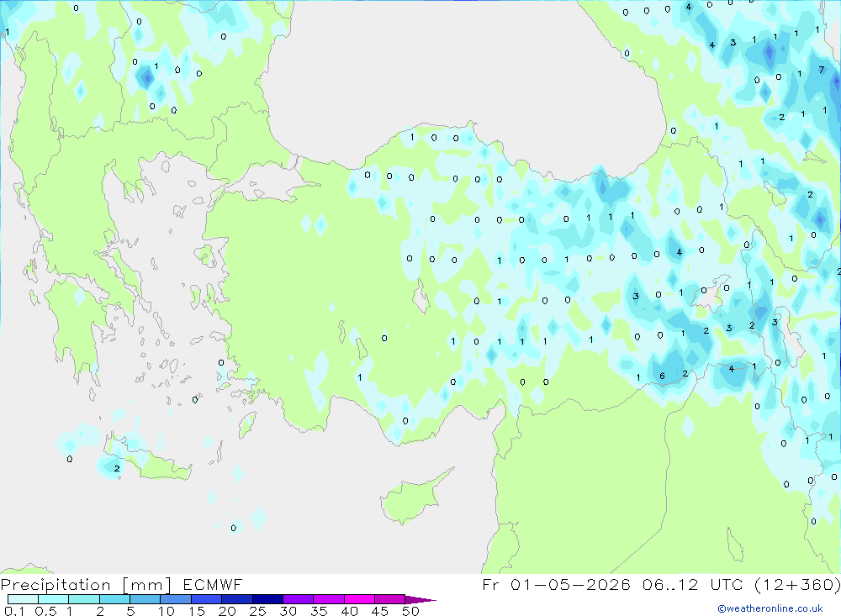Click the '0.1' legend scale label

(14, 611)
